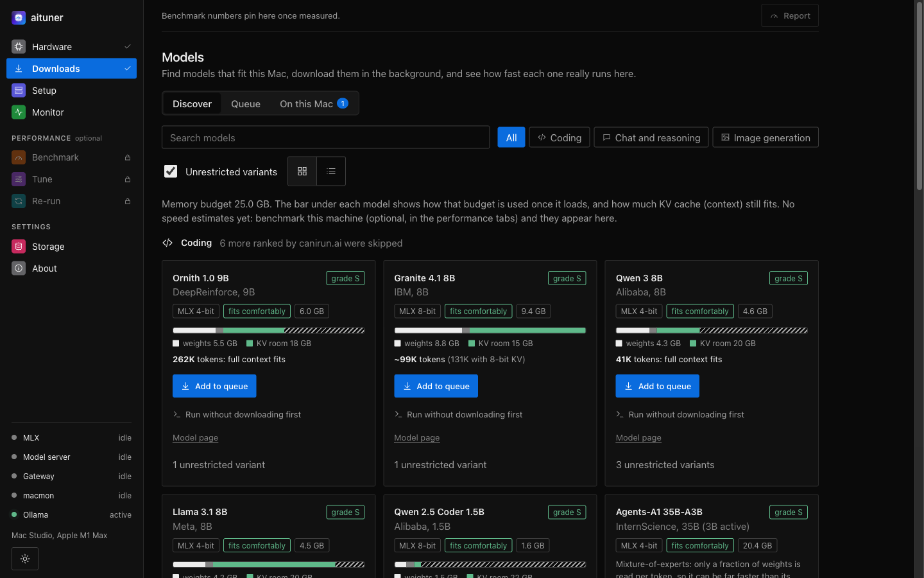Toggle the light/dark theme button
Image resolution: width=924 pixels, height=578 pixels.
click(x=25, y=559)
